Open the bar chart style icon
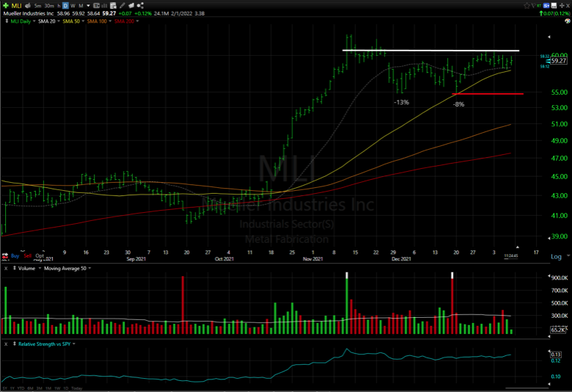 coord(104,5)
